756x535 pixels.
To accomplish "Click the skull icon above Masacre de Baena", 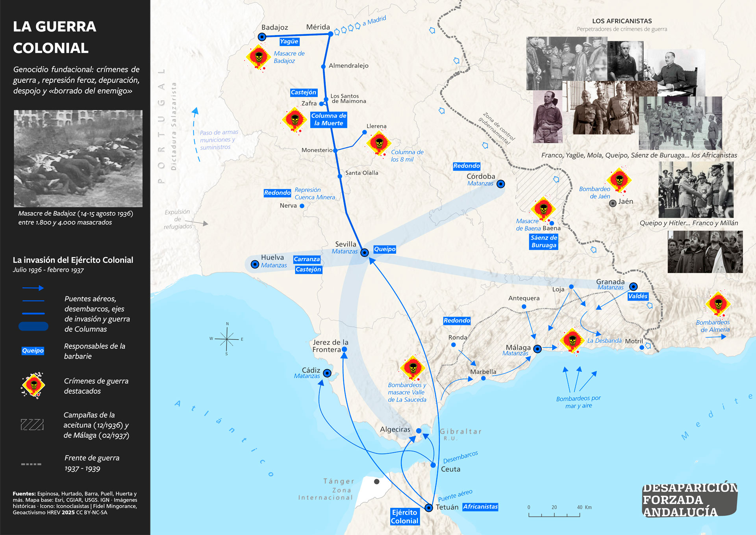I will (x=543, y=209).
